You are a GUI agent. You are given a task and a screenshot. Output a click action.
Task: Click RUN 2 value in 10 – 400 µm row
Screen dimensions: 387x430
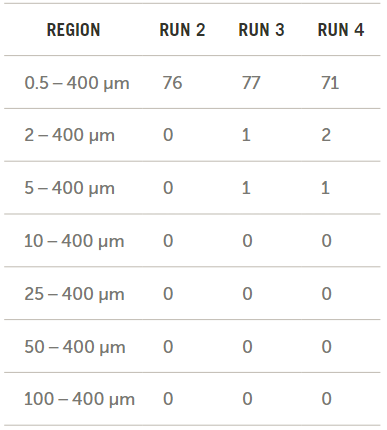[168, 241]
